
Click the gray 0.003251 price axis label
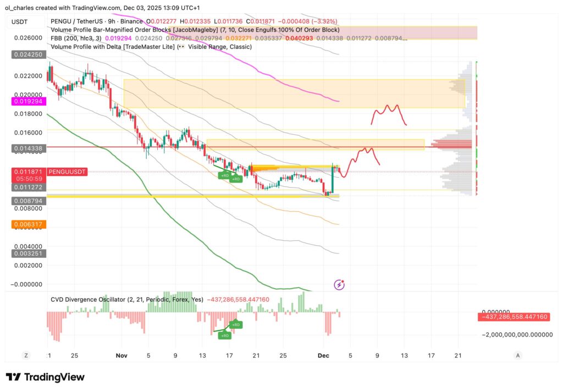pos(27,253)
